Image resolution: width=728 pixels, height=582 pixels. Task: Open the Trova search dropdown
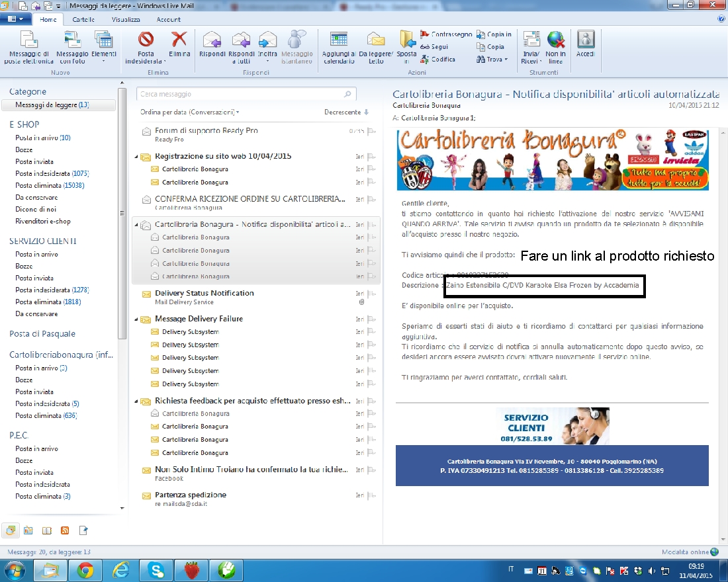(492, 59)
